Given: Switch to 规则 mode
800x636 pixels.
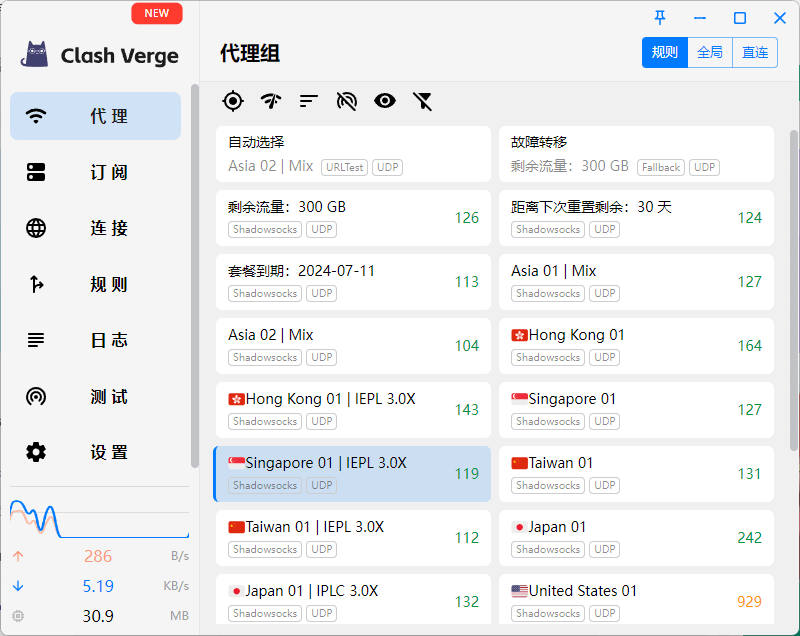Looking at the screenshot, I should [x=664, y=53].
